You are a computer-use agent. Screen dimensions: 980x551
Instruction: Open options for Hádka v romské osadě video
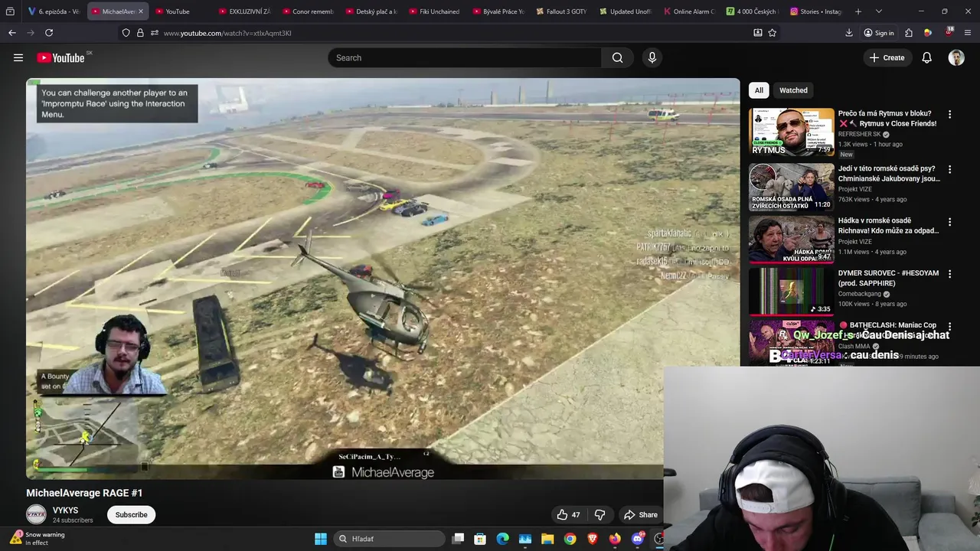tap(949, 222)
